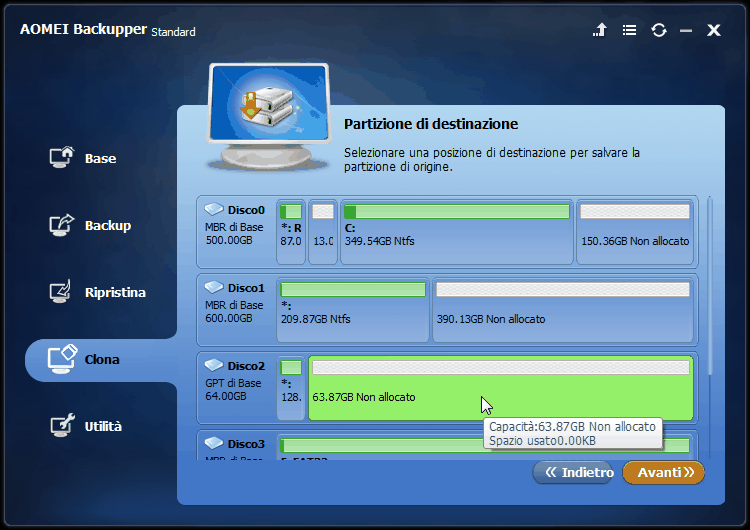
Task: Minimize the AOMEI Backupper window
Action: point(686,31)
